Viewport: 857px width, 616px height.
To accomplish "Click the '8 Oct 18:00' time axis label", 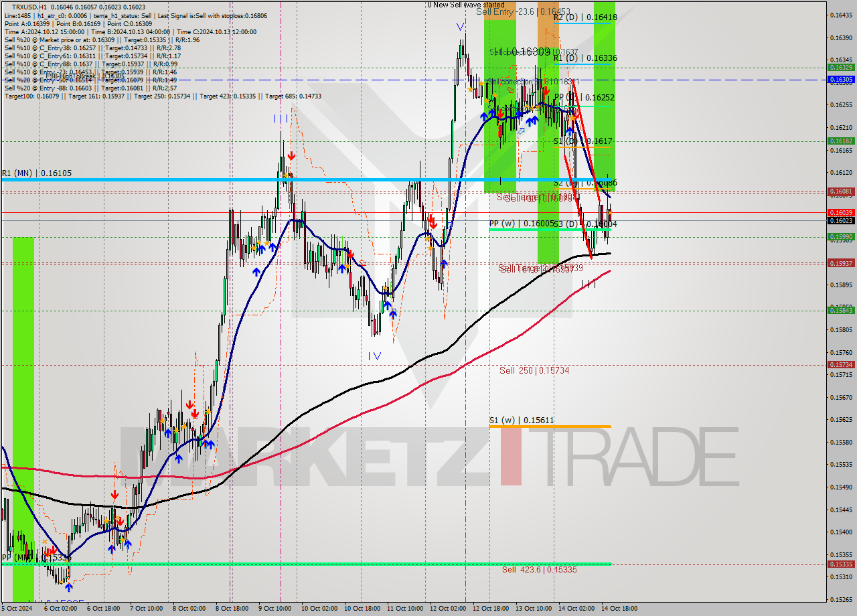I will pyautogui.click(x=232, y=609).
